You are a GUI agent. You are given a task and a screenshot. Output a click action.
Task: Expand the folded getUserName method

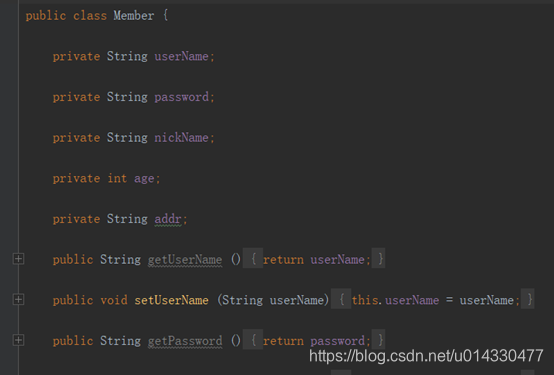coord(18,259)
